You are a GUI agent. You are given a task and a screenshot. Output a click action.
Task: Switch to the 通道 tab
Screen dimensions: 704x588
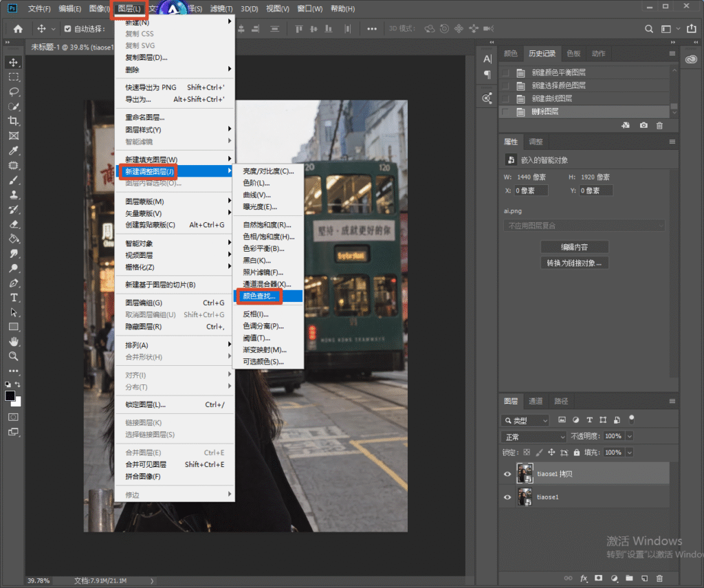(x=535, y=401)
